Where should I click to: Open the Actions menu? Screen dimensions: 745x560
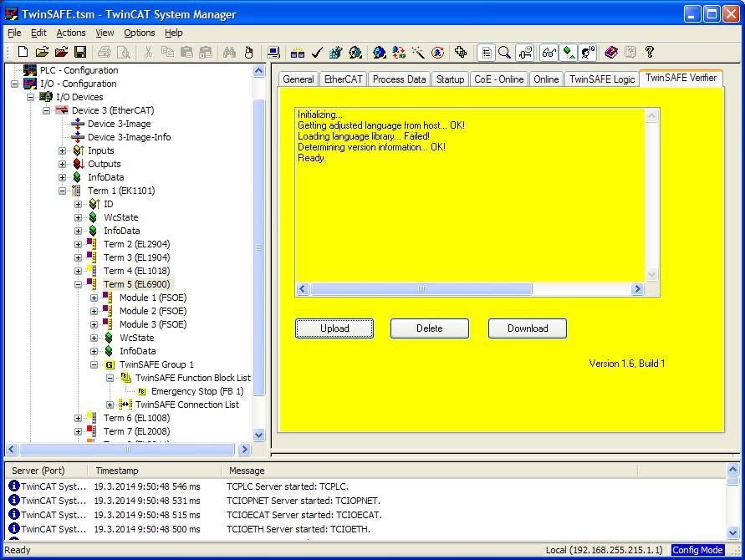[71, 33]
